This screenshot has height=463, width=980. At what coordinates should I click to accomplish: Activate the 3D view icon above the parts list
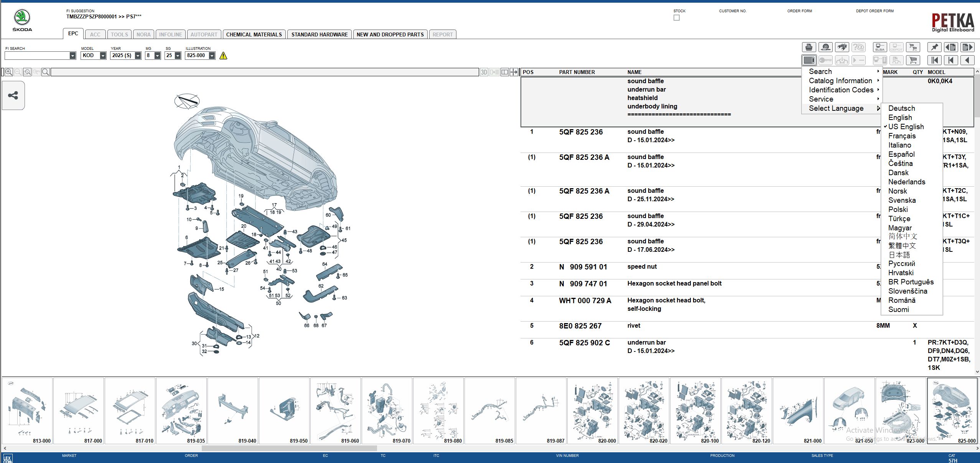(x=483, y=72)
